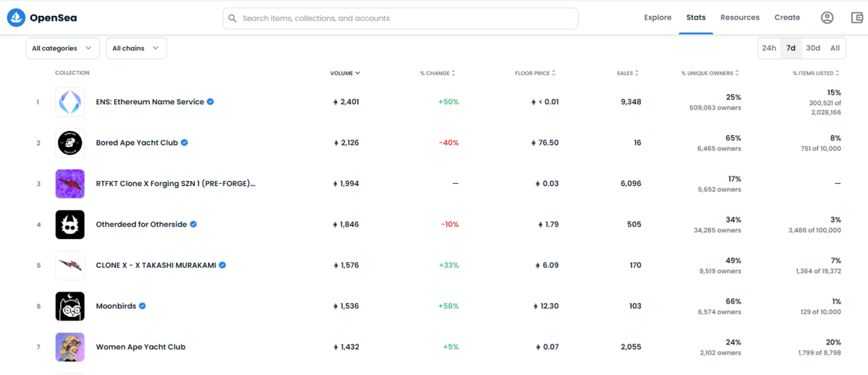The width and height of the screenshot is (868, 375).
Task: Sort by Volume column header
Action: pyautogui.click(x=345, y=73)
